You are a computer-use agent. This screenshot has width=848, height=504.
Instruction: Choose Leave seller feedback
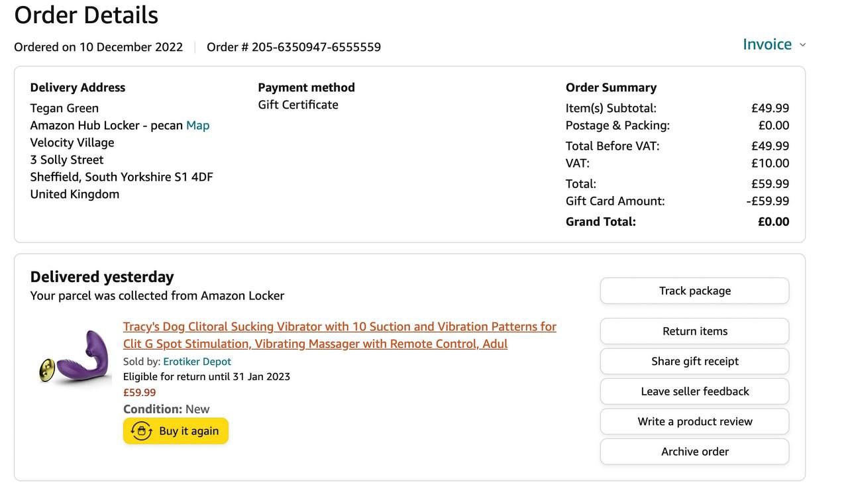coord(694,391)
